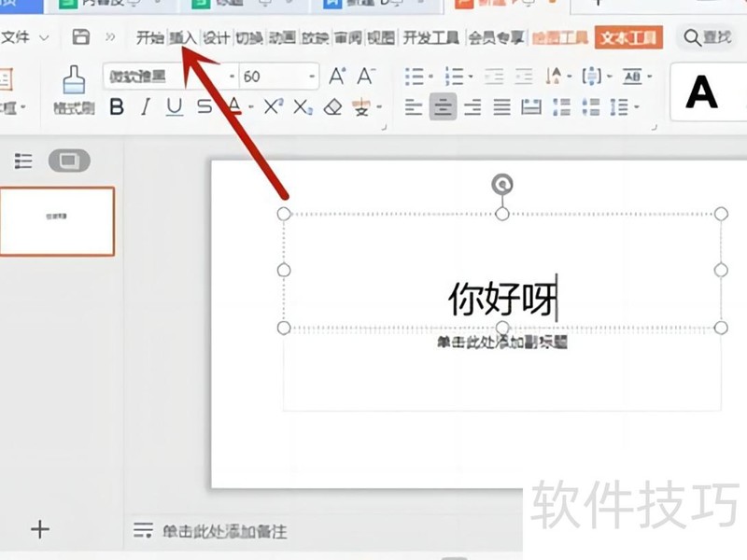Image resolution: width=747 pixels, height=560 pixels.
Task: Open the font size dropdown showing 60
Action: point(311,77)
